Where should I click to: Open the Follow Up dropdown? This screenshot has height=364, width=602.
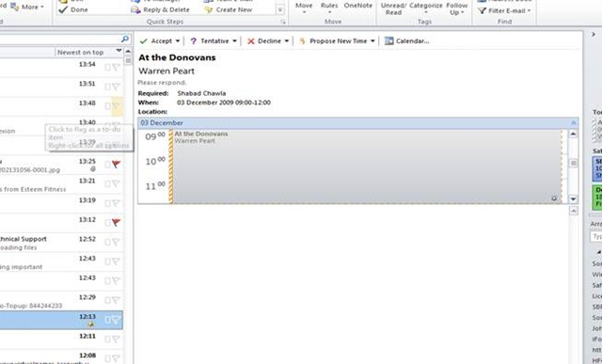(x=457, y=8)
